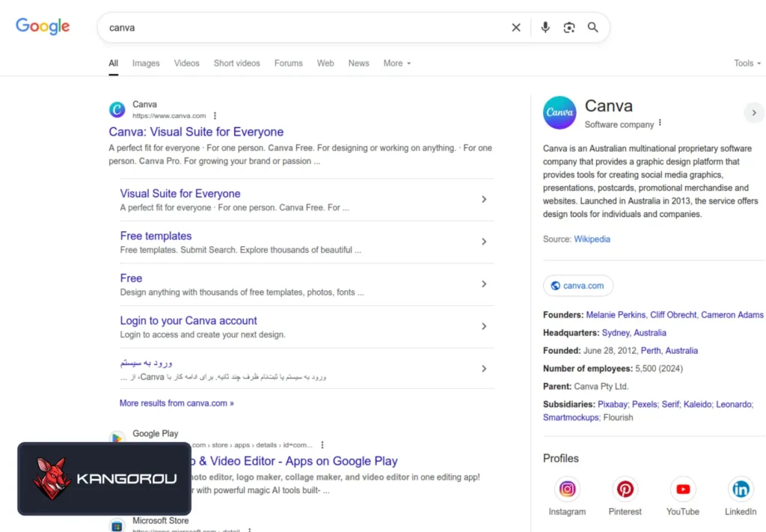Open Canva's Instagram profile icon
The width and height of the screenshot is (766, 532).
567,489
